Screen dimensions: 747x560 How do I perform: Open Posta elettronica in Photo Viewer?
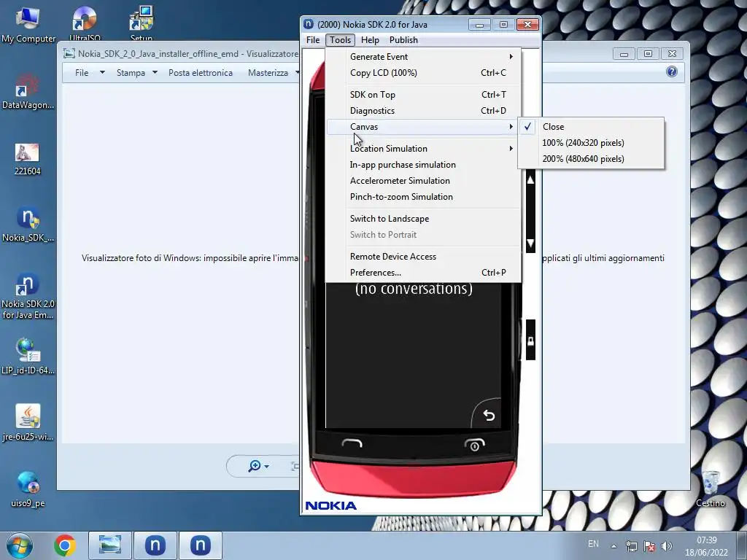pos(201,73)
